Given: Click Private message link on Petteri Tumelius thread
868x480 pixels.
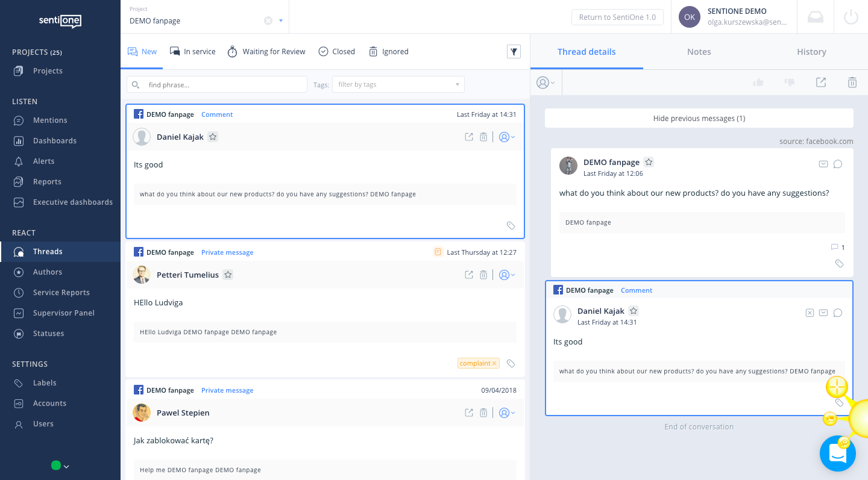Looking at the screenshot, I should click(227, 252).
